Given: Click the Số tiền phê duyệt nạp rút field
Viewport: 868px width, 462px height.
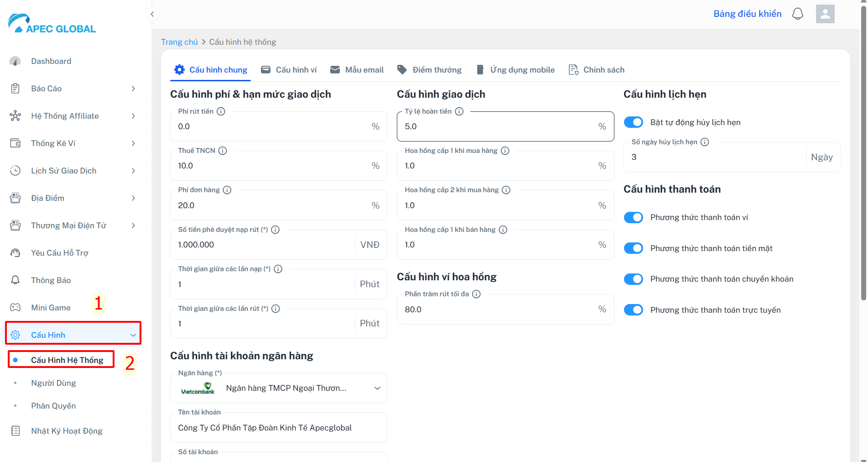Looking at the screenshot, I should click(279, 245).
